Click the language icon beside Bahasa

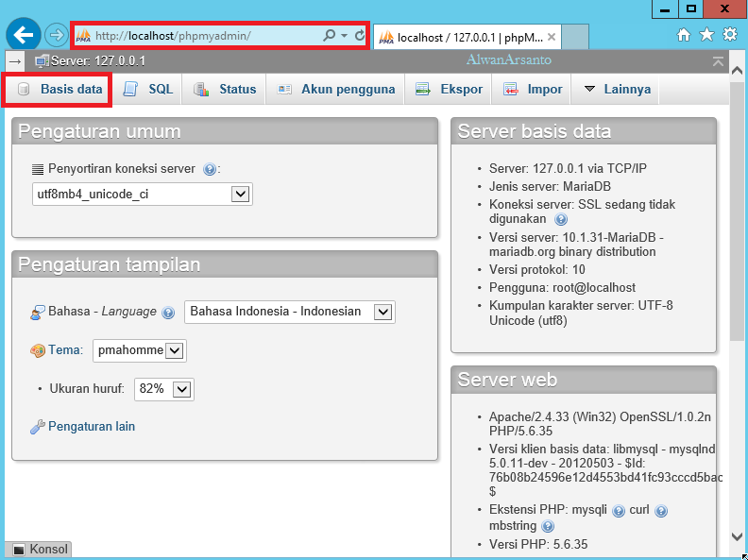coord(37,313)
